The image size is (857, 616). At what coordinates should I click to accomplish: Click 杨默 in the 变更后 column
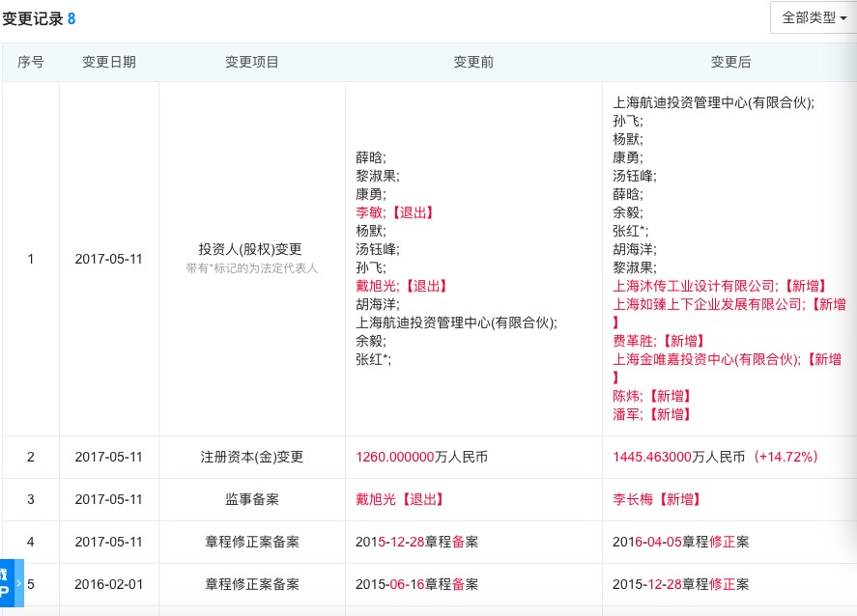click(627, 139)
